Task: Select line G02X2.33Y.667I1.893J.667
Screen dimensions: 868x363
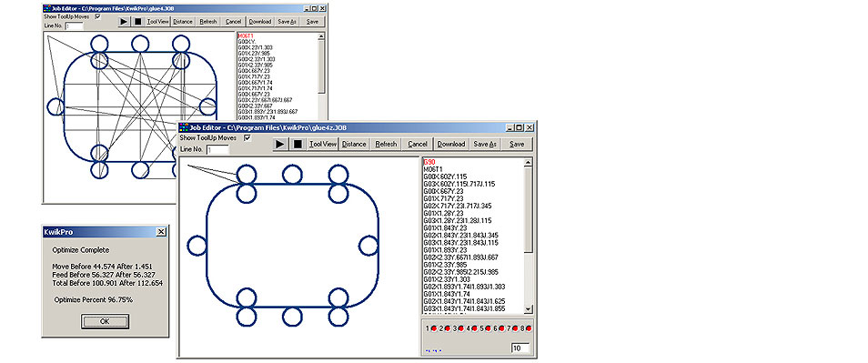Action: 460,257
